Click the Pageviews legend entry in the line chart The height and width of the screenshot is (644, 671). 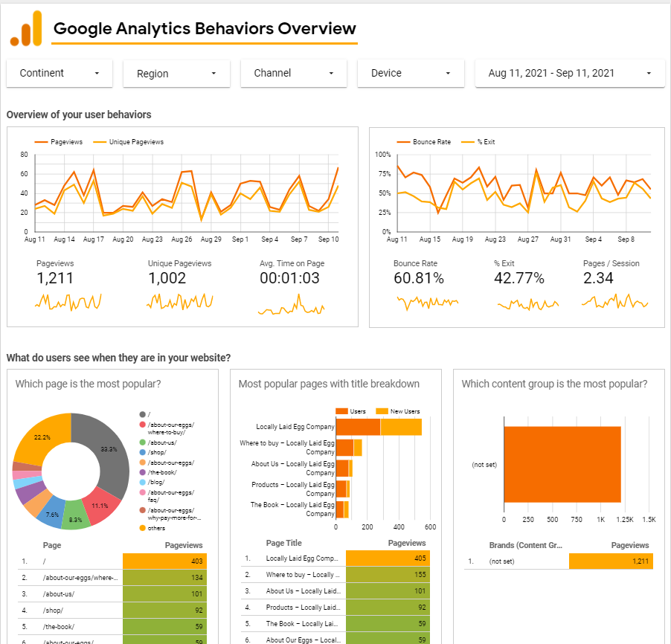59,142
